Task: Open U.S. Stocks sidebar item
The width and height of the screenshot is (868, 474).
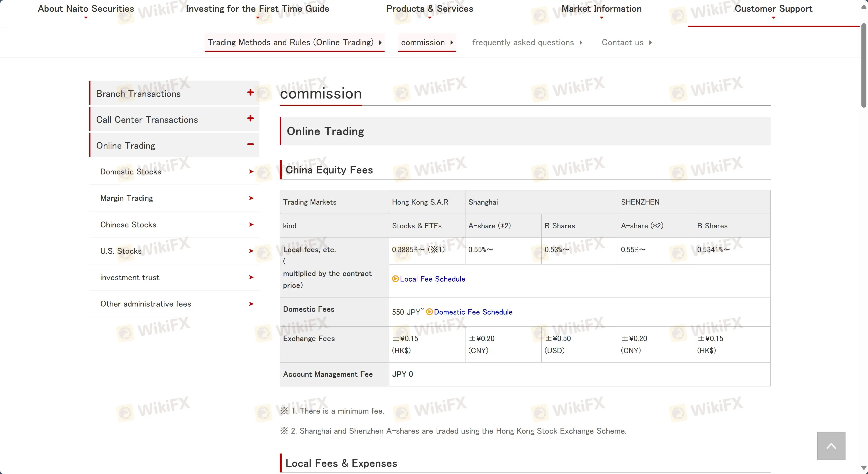Action: pos(174,251)
